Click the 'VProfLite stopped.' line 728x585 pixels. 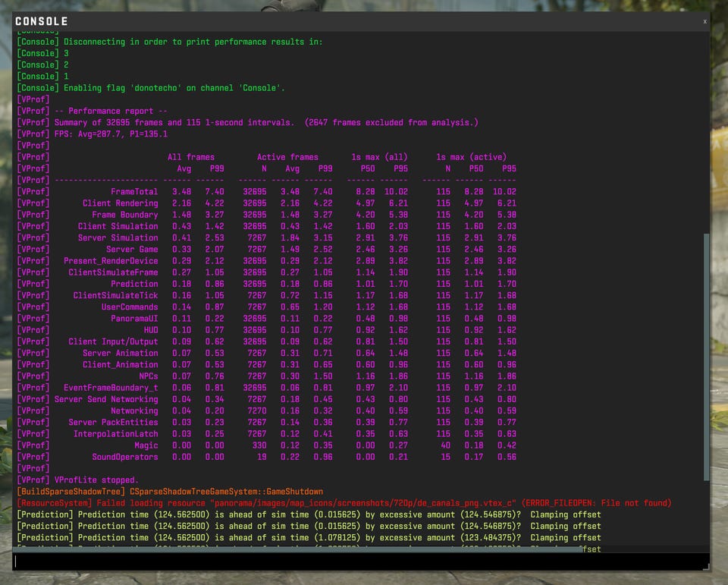coord(77,480)
